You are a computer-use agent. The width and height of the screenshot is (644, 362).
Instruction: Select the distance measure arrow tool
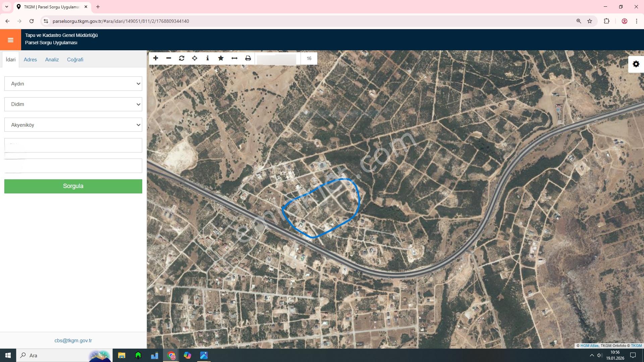234,58
